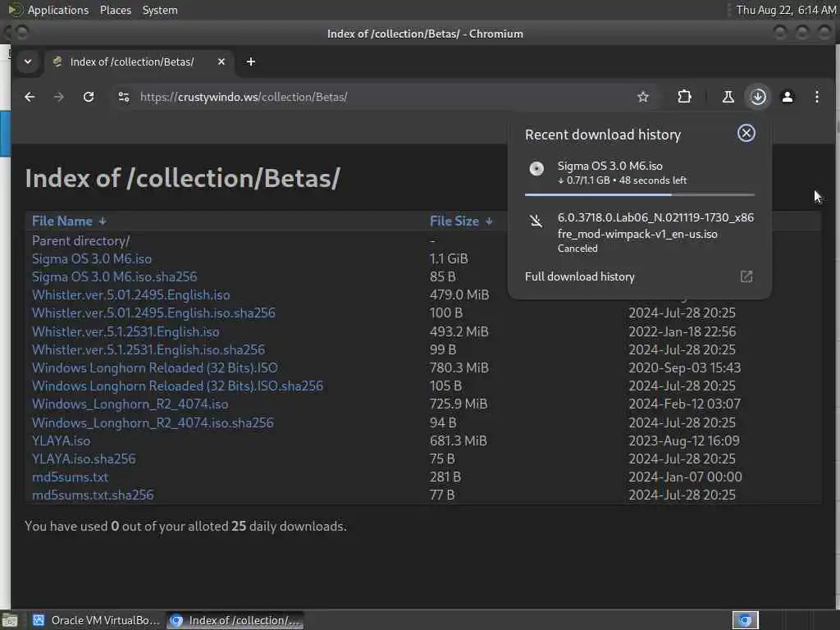Image resolution: width=840 pixels, height=630 pixels.
Task: Click the 780.3 MiB file size cell
Action: tap(459, 368)
